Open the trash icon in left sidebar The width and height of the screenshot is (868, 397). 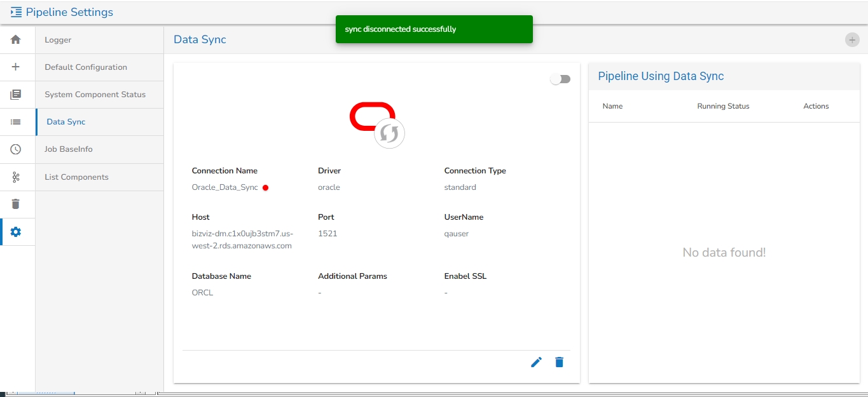(x=16, y=204)
